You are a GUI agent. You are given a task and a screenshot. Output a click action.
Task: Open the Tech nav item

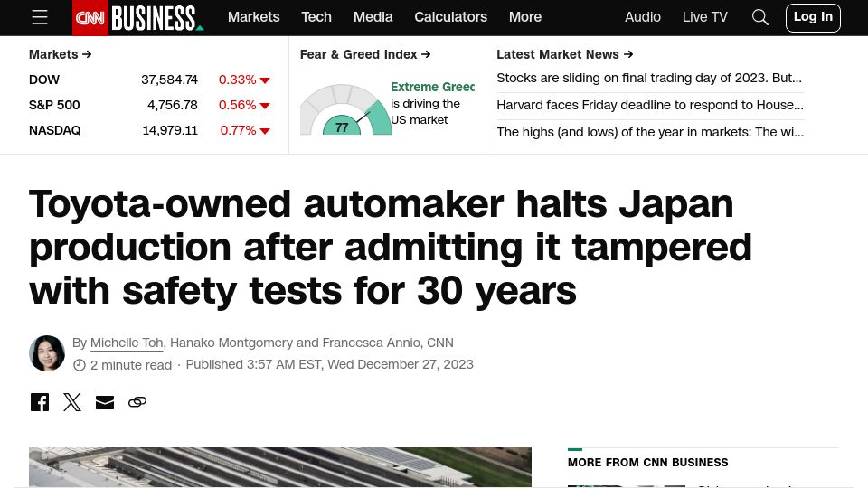(x=316, y=17)
